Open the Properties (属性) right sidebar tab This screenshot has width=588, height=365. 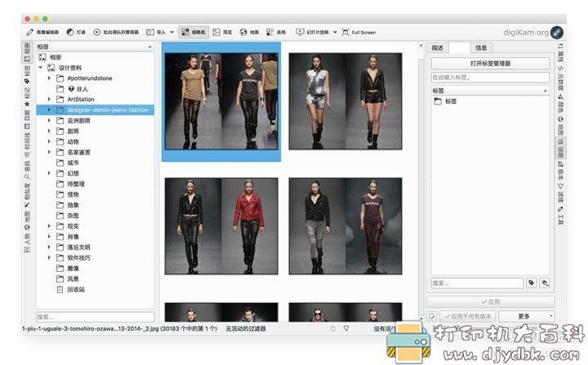560,53
